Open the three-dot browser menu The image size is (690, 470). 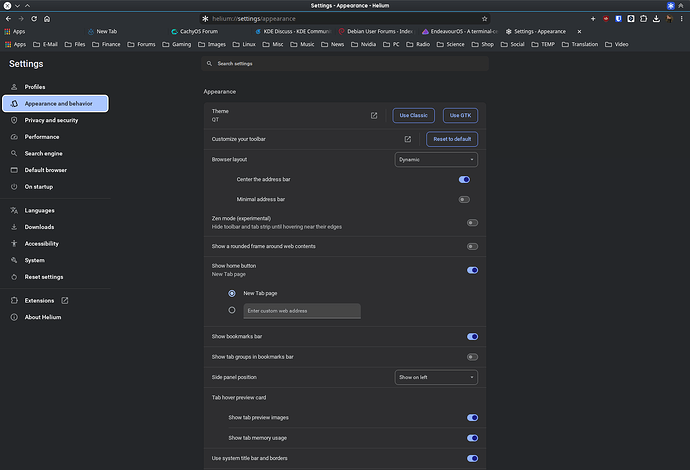tap(681, 18)
